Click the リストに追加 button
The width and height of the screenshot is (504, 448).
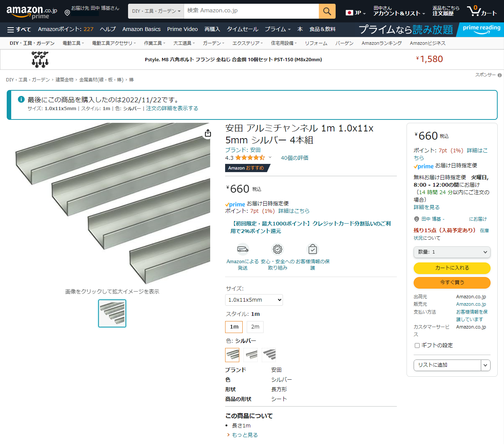pyautogui.click(x=447, y=365)
